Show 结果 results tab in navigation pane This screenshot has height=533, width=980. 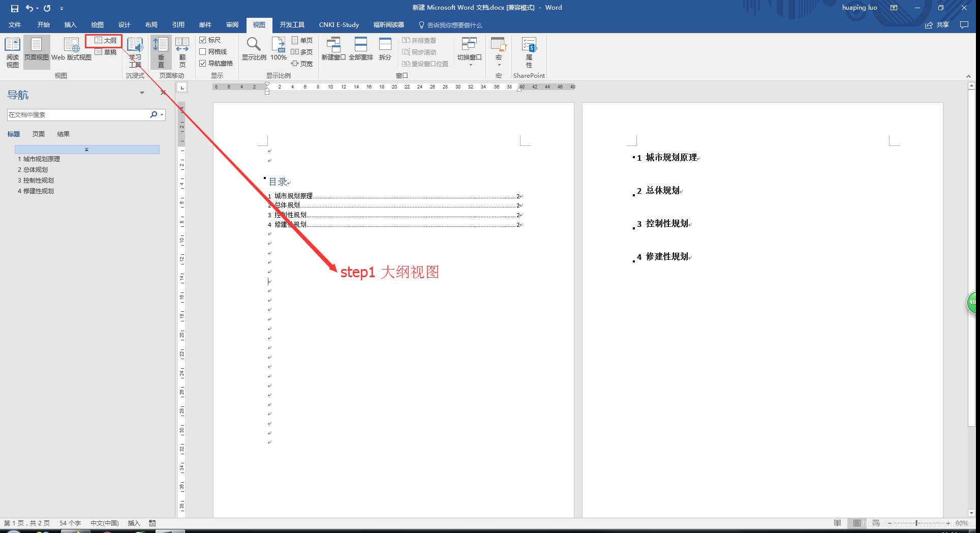(64, 134)
